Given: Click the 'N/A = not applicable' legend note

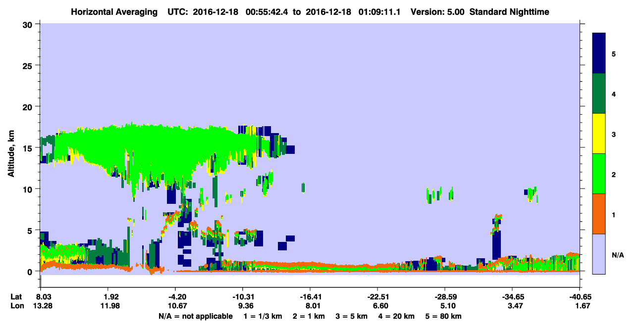Looking at the screenshot, I should [195, 316].
